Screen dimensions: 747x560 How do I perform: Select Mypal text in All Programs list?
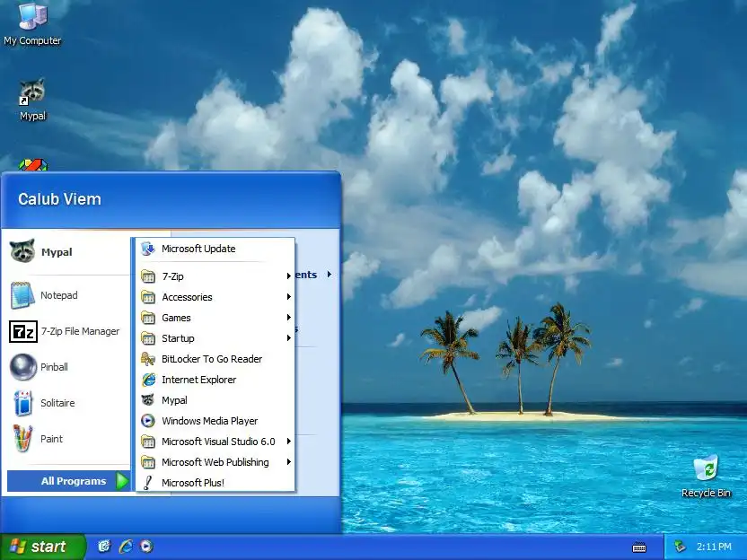174,400
